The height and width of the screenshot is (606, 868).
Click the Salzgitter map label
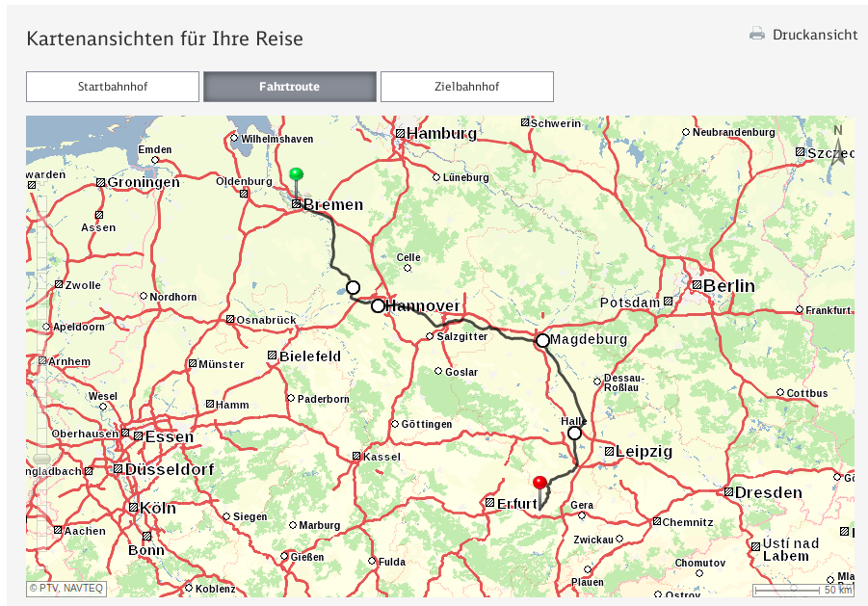(x=462, y=336)
